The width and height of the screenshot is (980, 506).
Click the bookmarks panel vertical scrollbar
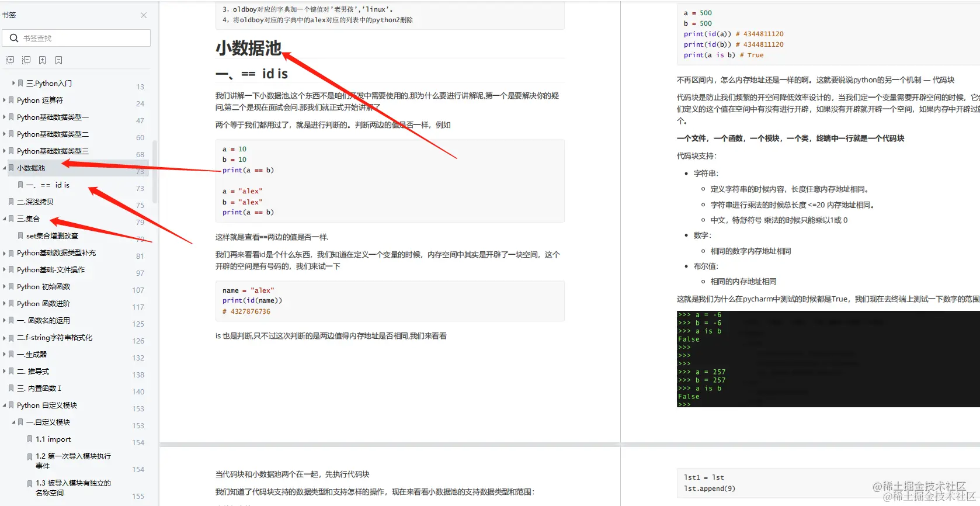(155, 171)
